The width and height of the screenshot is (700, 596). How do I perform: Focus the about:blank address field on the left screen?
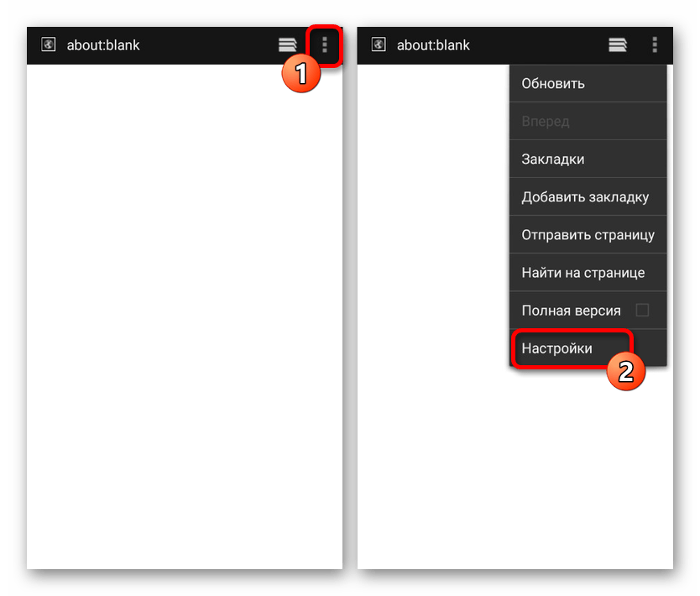click(103, 45)
